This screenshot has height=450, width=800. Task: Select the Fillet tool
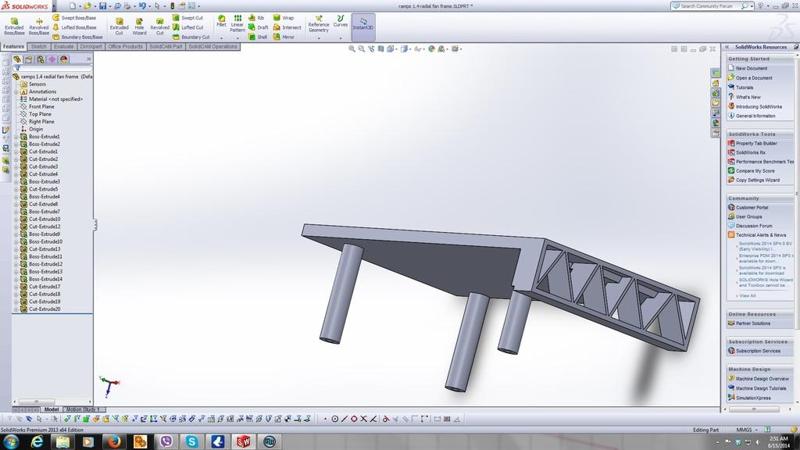pyautogui.click(x=221, y=21)
